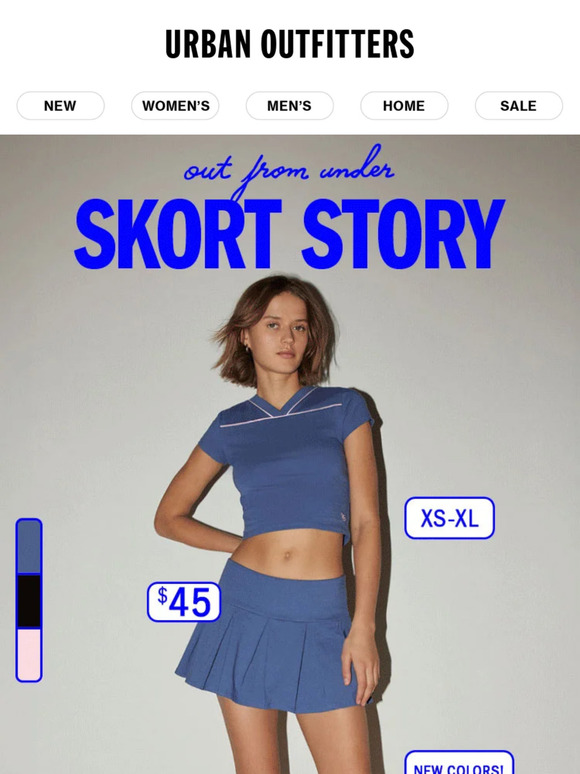Browse the SALE section
580x774 pixels.
(x=519, y=106)
